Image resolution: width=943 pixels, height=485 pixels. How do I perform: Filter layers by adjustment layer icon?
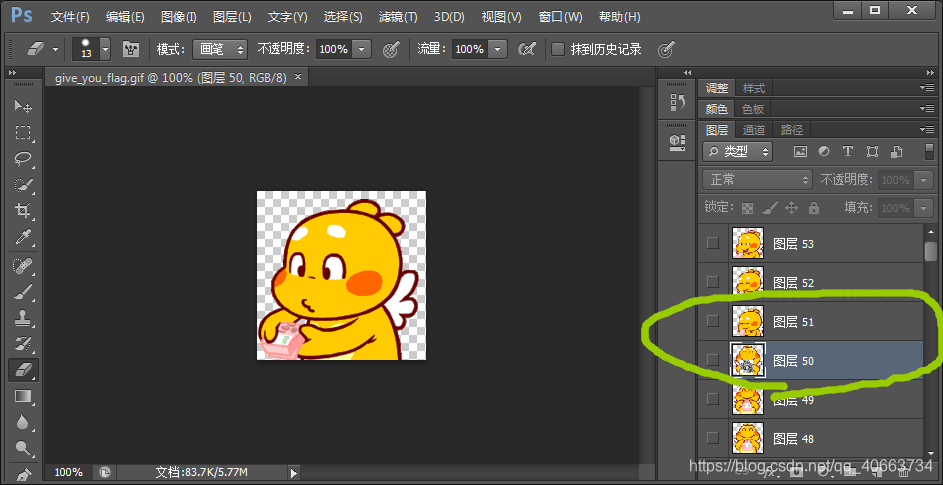pos(824,152)
